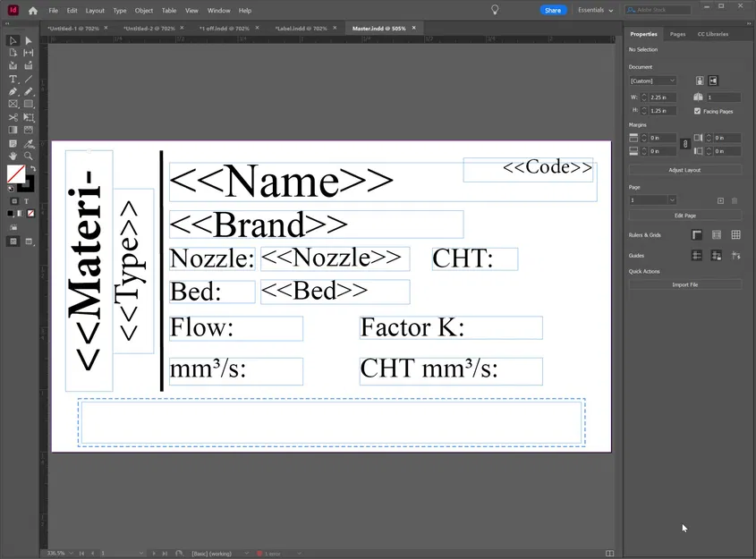Expand the page number dropdown

click(672, 200)
